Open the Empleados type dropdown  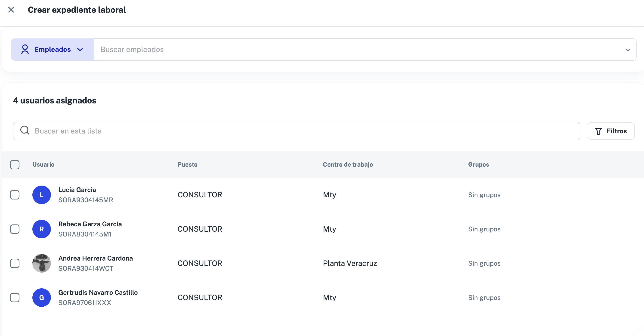pos(53,50)
